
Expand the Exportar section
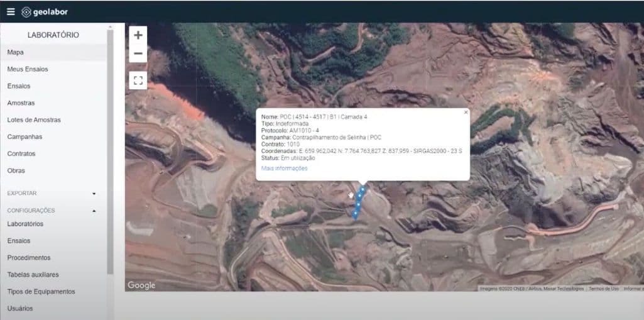pyautogui.click(x=94, y=194)
